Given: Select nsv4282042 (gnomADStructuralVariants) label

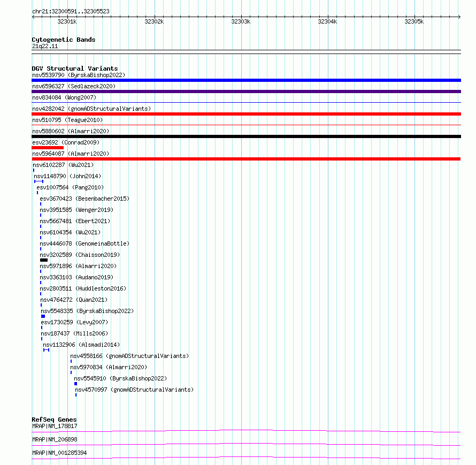Looking at the screenshot, I should pos(91,109).
